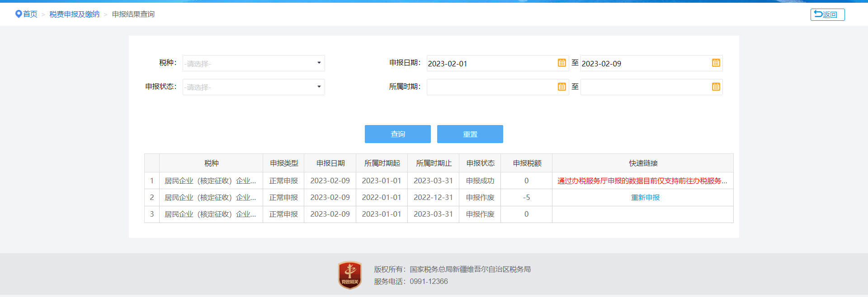
Task: Click the 申报状态 column header
Action: tap(480, 163)
